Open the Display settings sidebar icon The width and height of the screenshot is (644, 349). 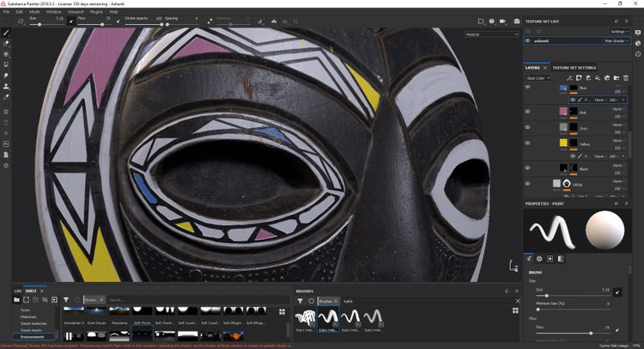pyautogui.click(x=638, y=33)
